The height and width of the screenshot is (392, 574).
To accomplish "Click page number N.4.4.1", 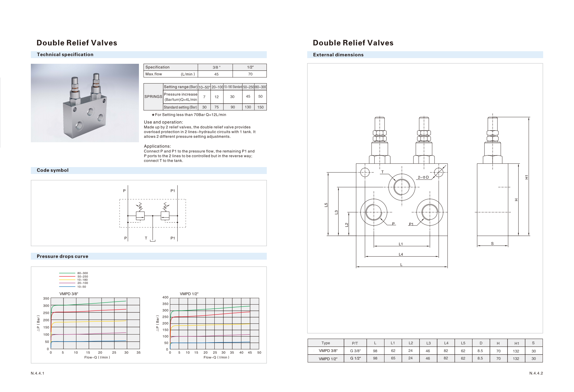I will coord(37,373).
